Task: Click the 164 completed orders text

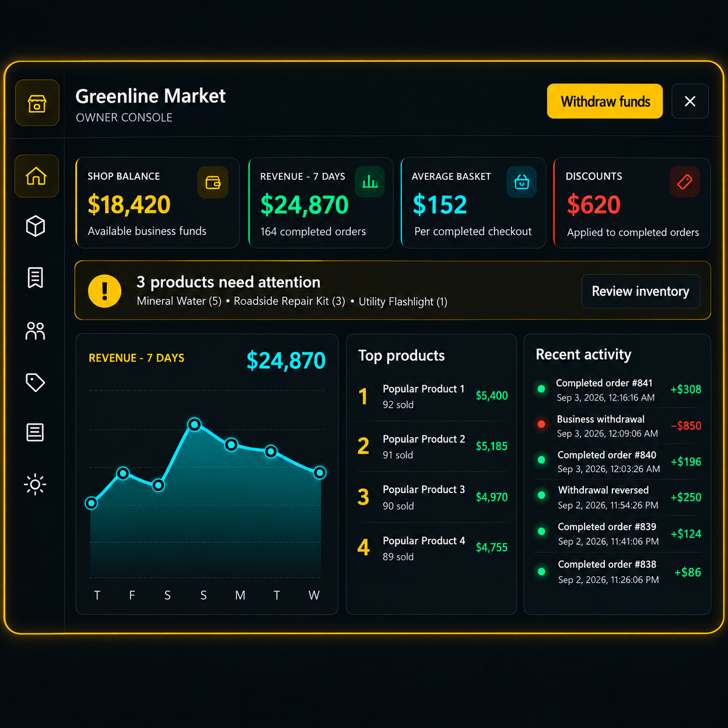Action: pyautogui.click(x=313, y=232)
